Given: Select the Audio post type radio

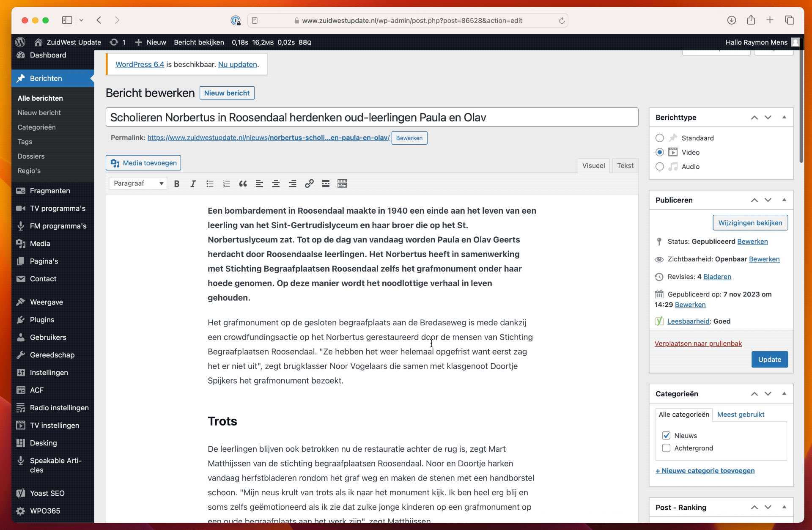Looking at the screenshot, I should pos(659,167).
